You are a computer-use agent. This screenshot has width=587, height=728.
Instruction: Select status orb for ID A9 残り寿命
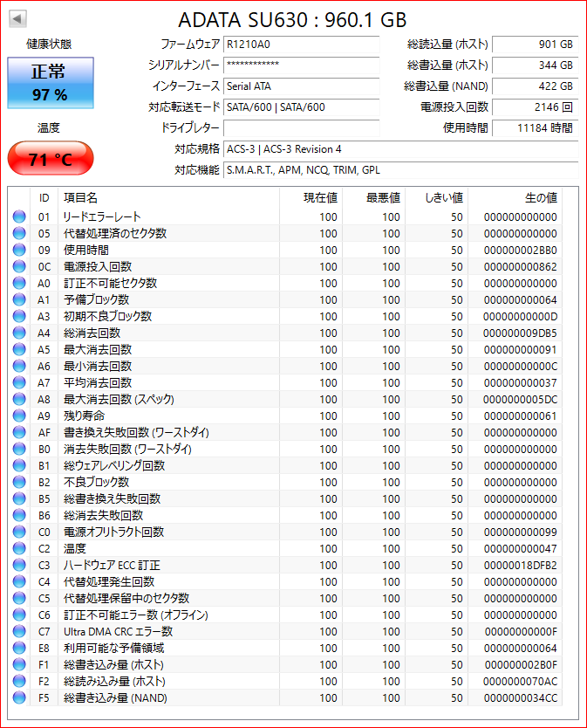click(x=19, y=416)
